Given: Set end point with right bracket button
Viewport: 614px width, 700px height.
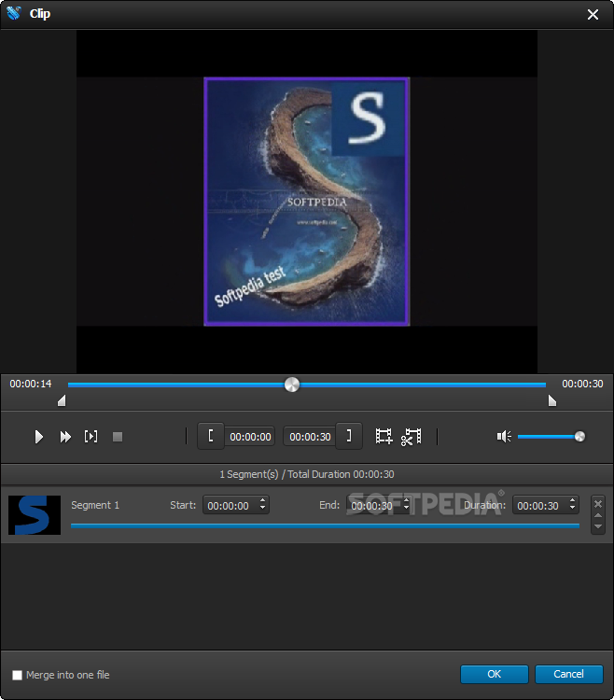Looking at the screenshot, I should pyautogui.click(x=349, y=436).
